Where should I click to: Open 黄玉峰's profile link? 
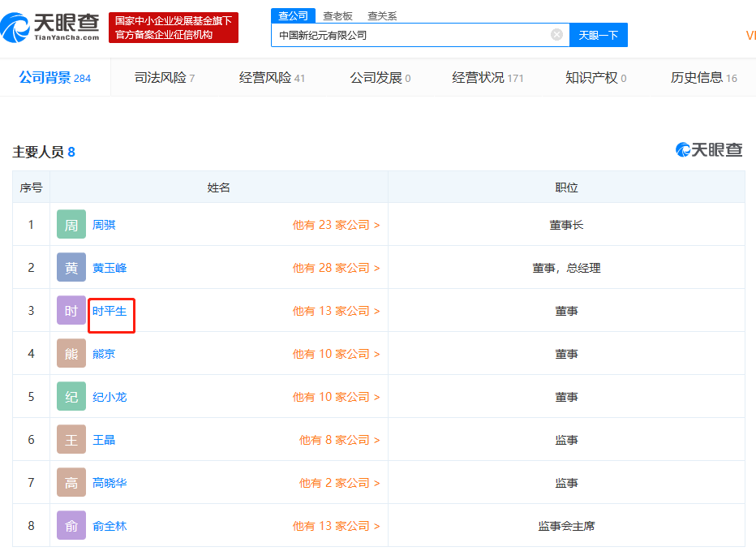(x=110, y=268)
